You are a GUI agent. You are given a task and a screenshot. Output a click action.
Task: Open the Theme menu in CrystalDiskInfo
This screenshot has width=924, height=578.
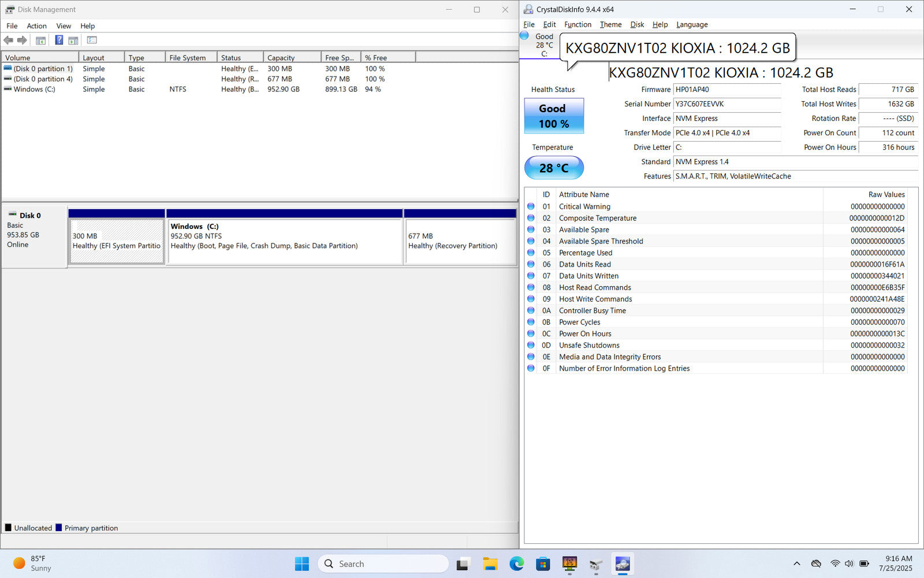click(610, 25)
